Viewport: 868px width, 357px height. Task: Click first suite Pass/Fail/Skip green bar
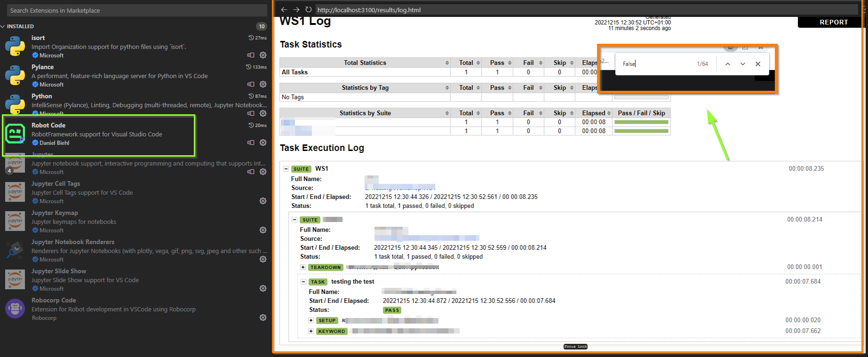click(641, 122)
